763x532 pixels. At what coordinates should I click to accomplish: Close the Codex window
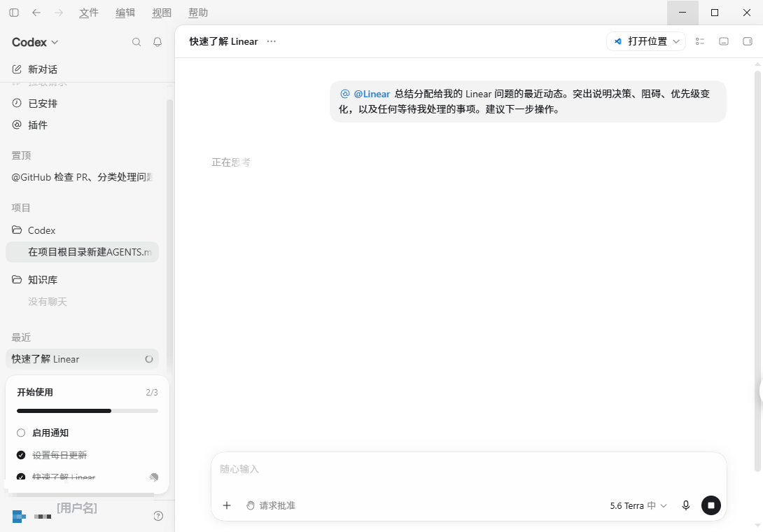pyautogui.click(x=746, y=13)
